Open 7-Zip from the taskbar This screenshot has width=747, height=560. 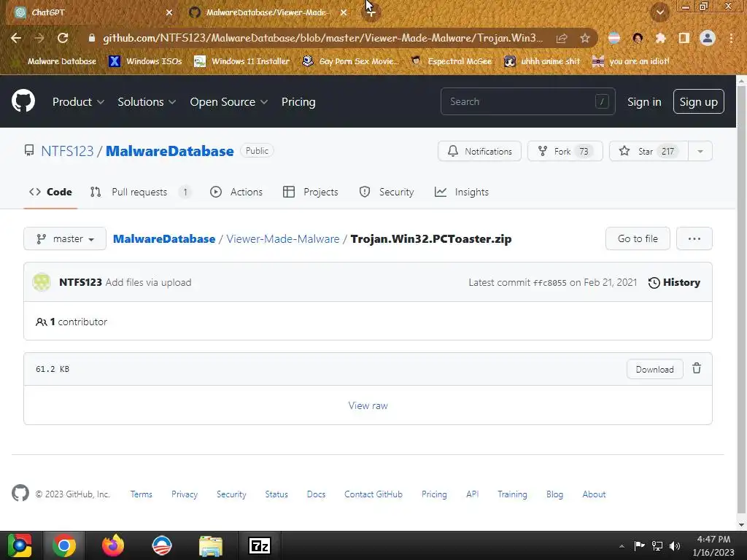pos(260,545)
